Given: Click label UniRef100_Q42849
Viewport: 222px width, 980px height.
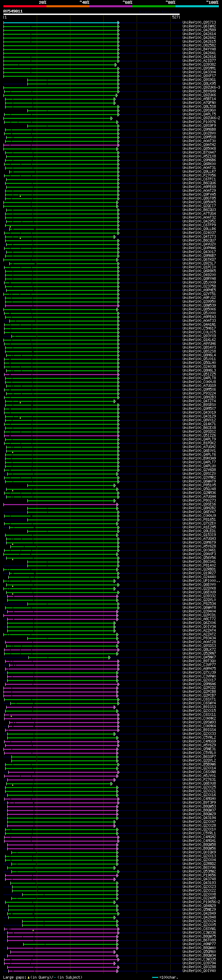Looking at the screenshot, I should 199,913.
